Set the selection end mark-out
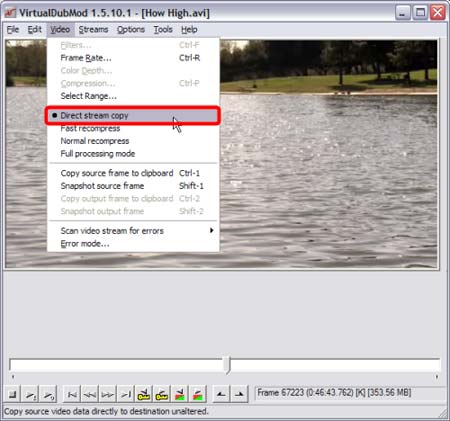The image size is (450, 421). (x=239, y=395)
